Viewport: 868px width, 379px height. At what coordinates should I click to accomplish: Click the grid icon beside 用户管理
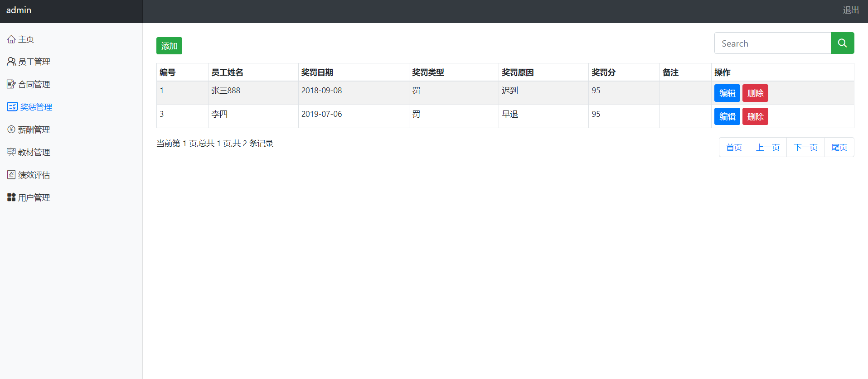pos(11,197)
